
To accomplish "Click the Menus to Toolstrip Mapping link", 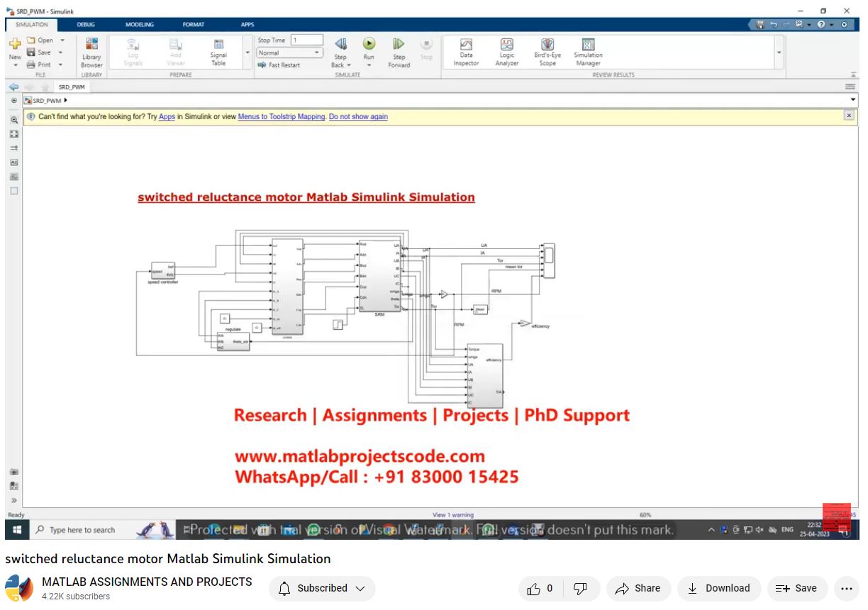I will [x=281, y=117].
